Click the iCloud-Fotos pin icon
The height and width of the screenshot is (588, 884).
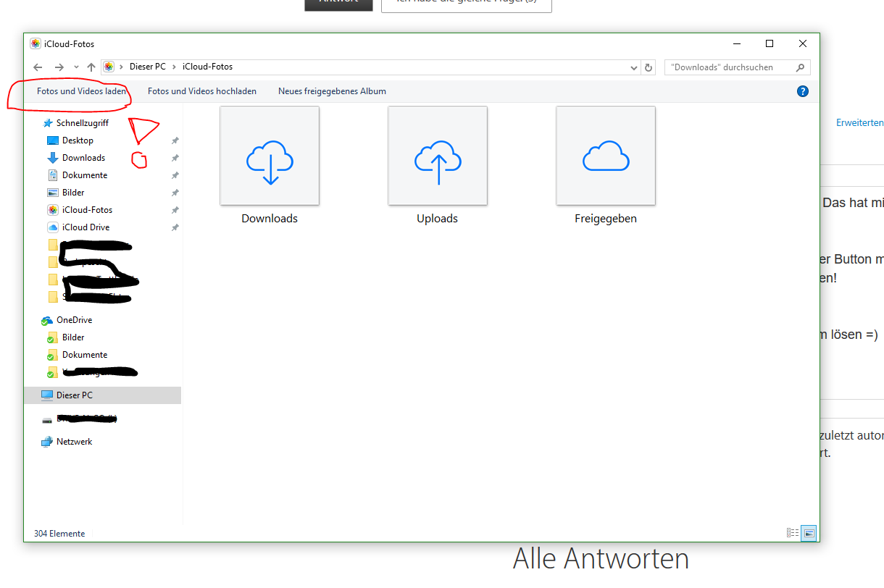click(x=175, y=210)
